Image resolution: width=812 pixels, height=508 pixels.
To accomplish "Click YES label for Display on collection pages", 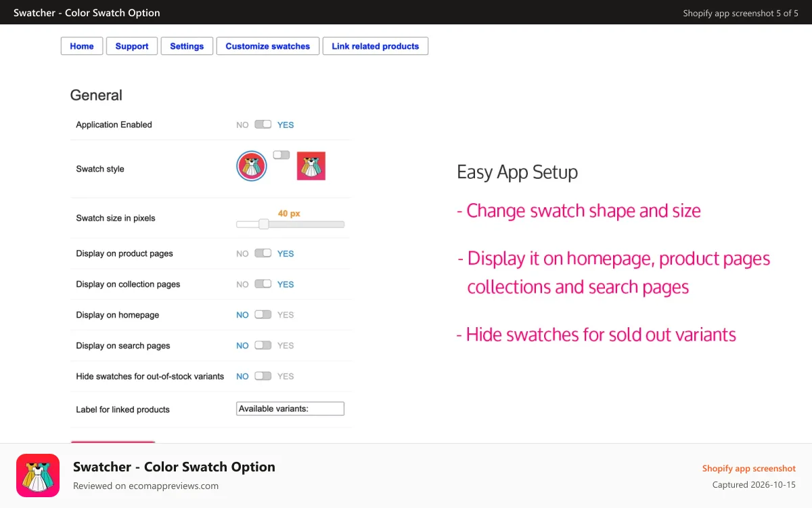I will tap(286, 284).
